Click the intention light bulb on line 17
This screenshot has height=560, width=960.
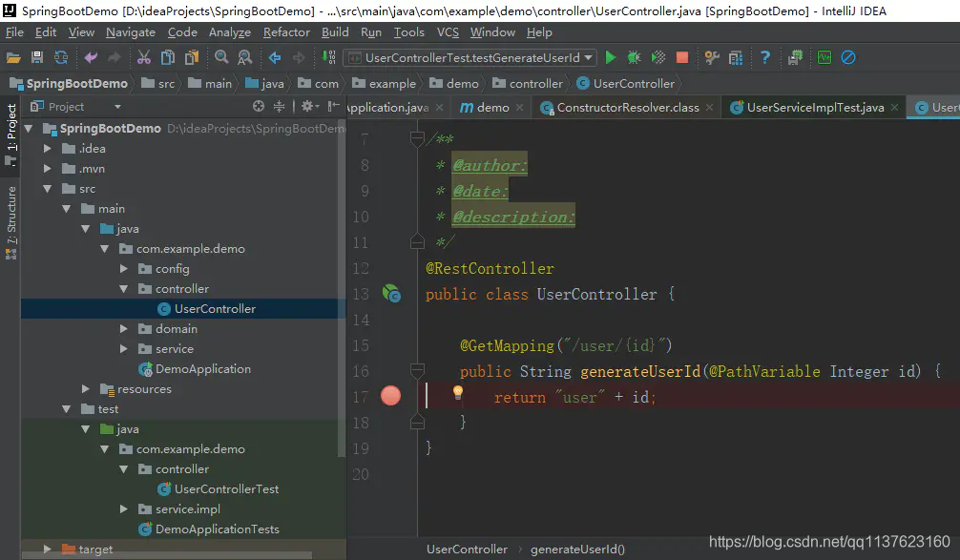[457, 393]
